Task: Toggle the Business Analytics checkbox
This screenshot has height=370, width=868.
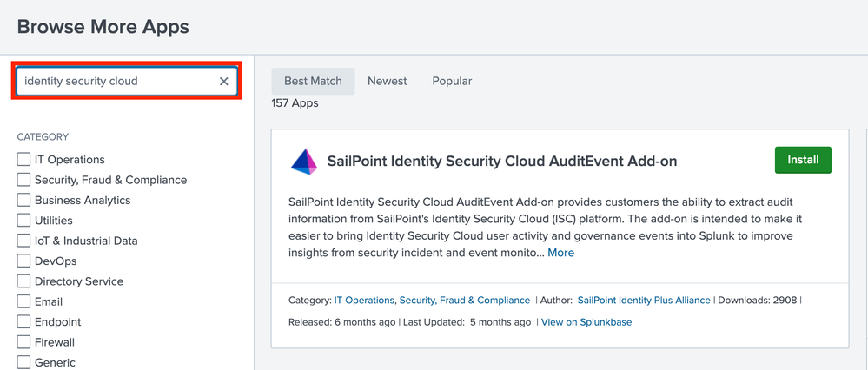Action: tap(23, 200)
